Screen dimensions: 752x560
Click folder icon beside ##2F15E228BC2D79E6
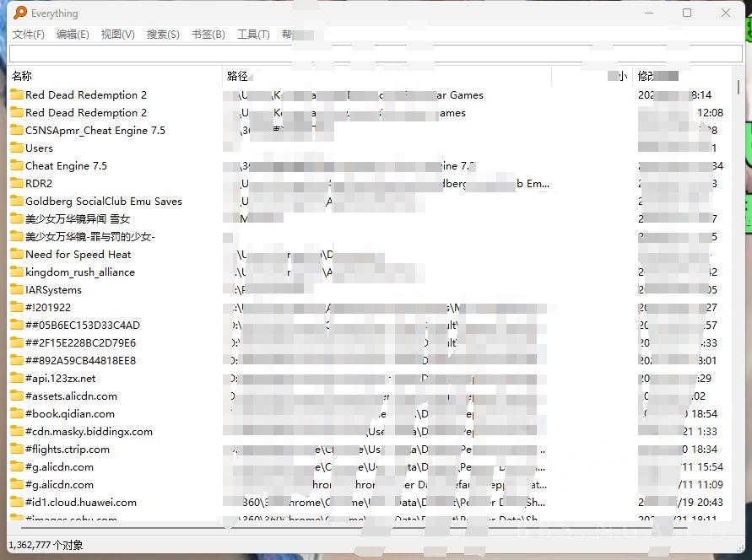[x=17, y=342]
